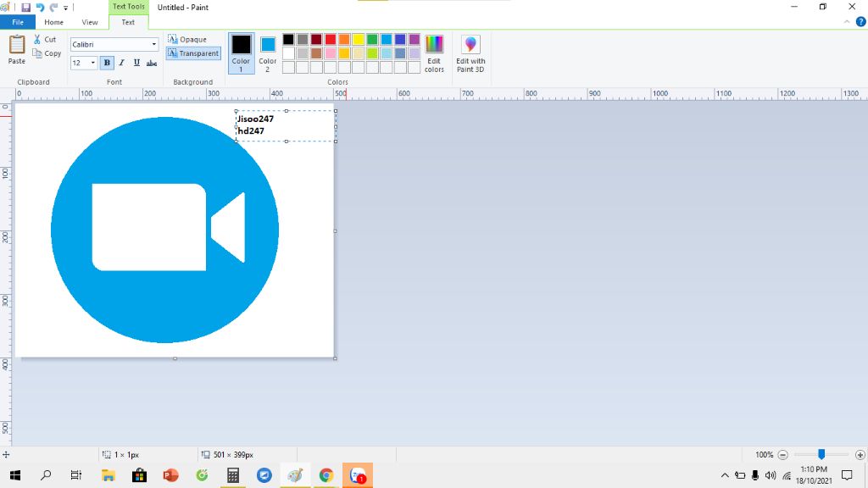Image resolution: width=868 pixels, height=488 pixels.
Task: Click the canvas bottom-right resize handle
Action: 336,358
